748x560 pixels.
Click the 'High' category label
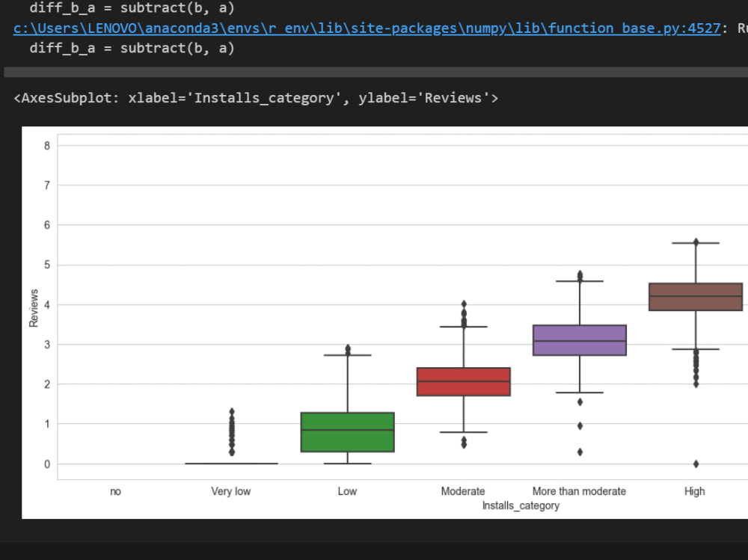[x=695, y=491]
